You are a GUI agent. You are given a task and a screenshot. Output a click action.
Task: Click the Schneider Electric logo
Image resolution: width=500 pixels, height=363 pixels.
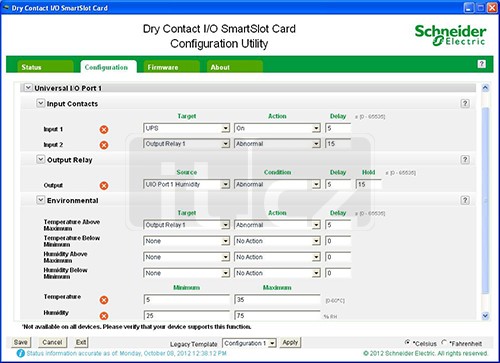point(450,35)
